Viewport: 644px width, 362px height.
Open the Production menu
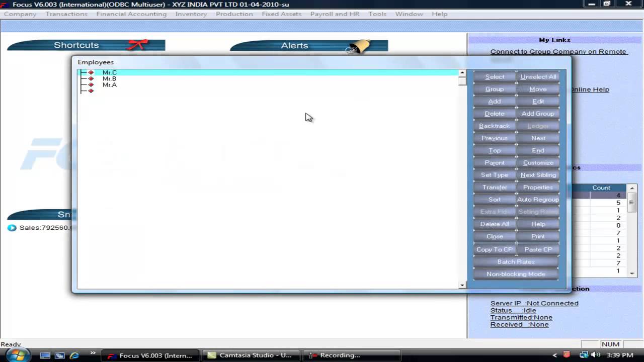[234, 14]
